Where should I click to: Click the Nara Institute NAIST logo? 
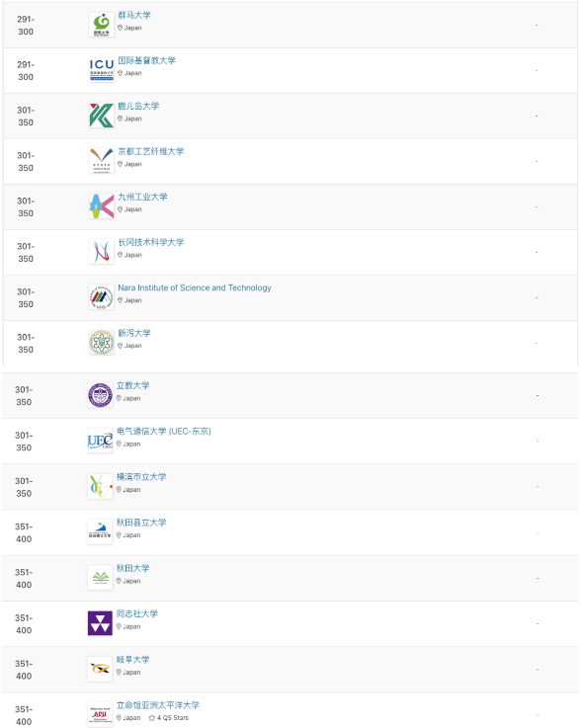pyautogui.click(x=101, y=297)
